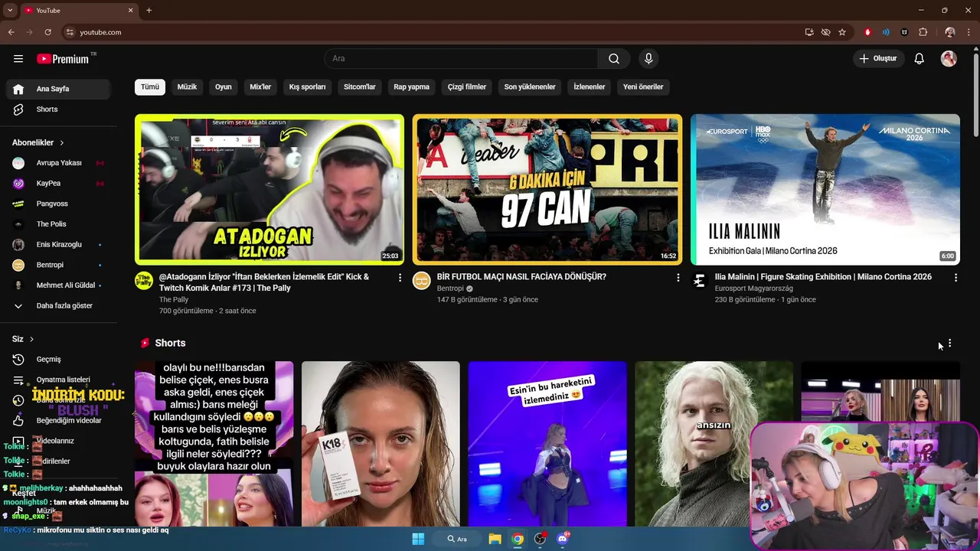Open options for BİR FUTBOL MAÇI video

point(678,278)
